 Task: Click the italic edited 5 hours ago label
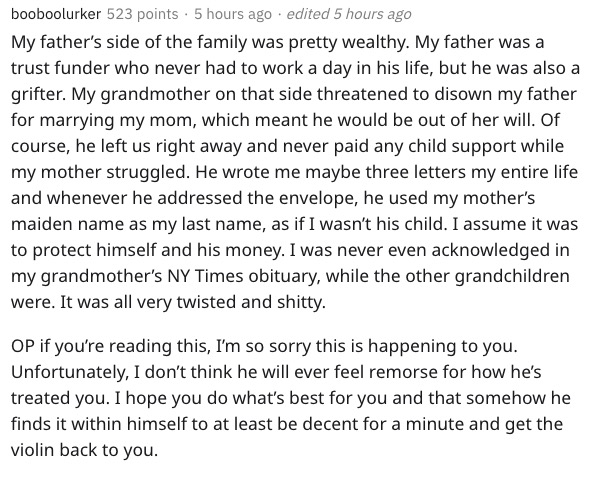349,14
